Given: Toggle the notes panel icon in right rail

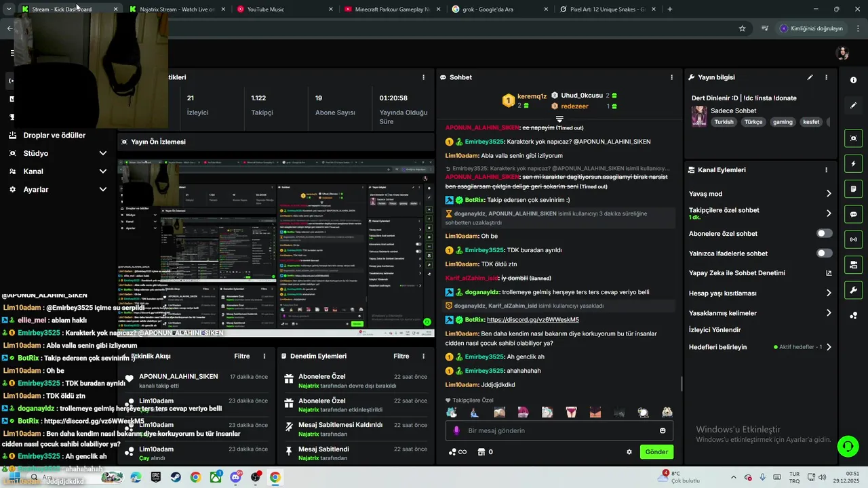Looking at the screenshot, I should [x=853, y=188].
